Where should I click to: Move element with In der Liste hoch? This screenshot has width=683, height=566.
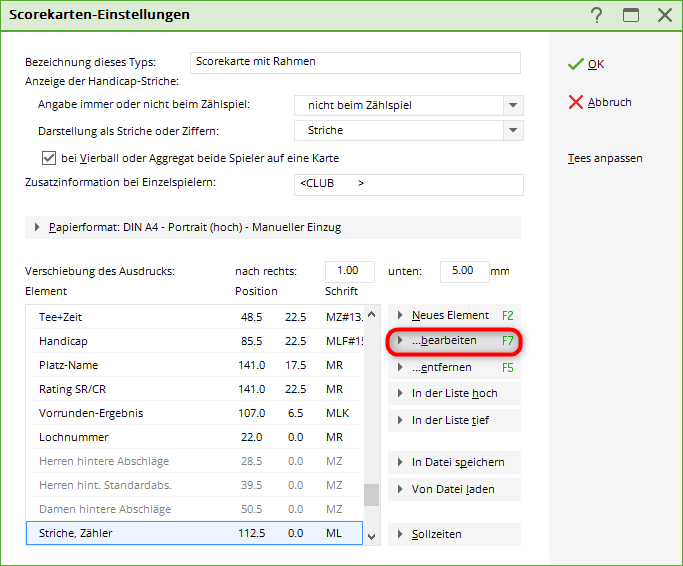[x=453, y=393]
